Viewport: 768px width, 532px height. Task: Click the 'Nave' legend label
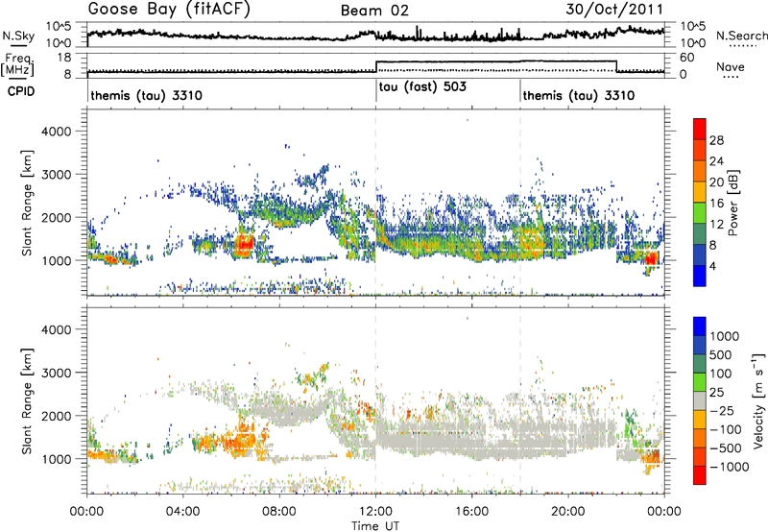point(731,67)
